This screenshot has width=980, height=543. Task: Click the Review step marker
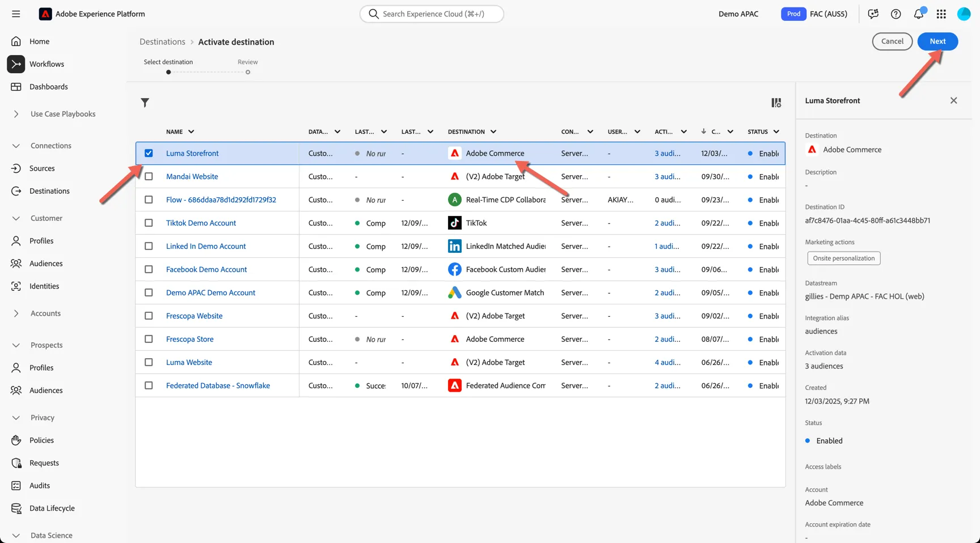point(248,72)
